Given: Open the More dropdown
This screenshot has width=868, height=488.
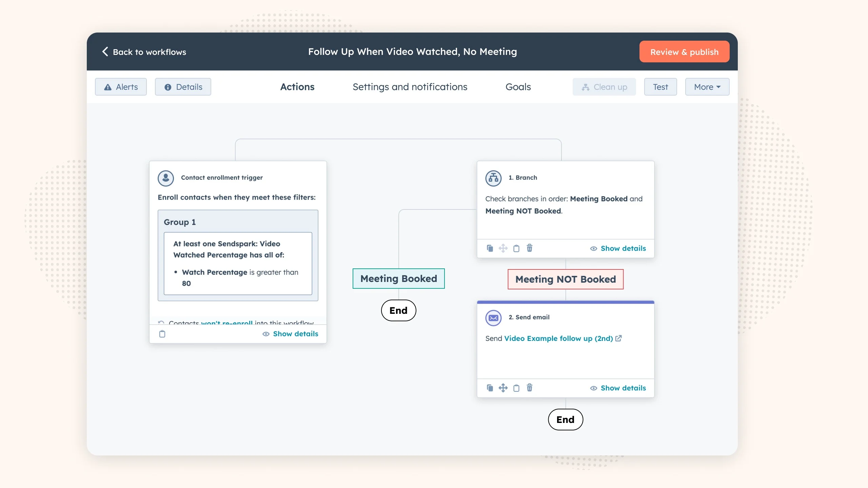Looking at the screenshot, I should tap(707, 87).
